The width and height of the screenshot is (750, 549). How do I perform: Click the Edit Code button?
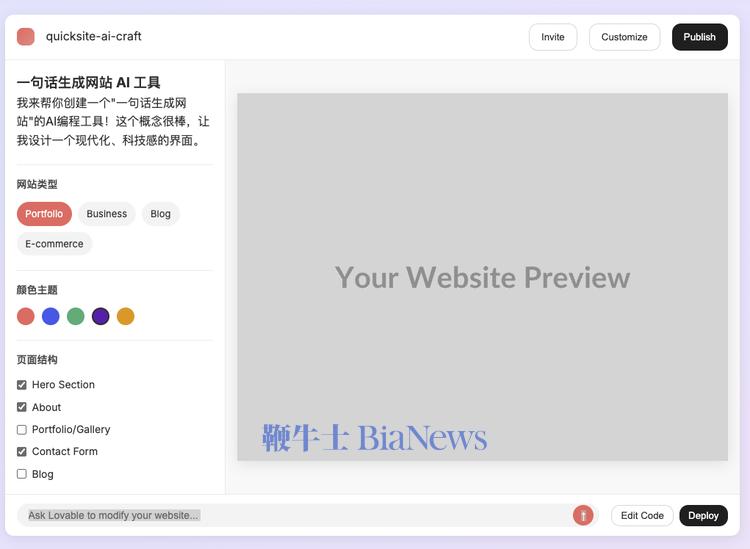tap(642, 516)
